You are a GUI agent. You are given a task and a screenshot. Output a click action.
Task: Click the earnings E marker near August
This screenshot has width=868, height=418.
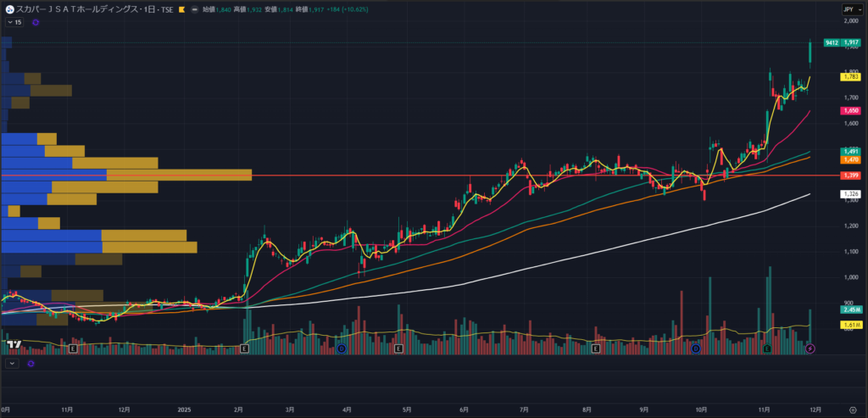[x=596, y=348]
